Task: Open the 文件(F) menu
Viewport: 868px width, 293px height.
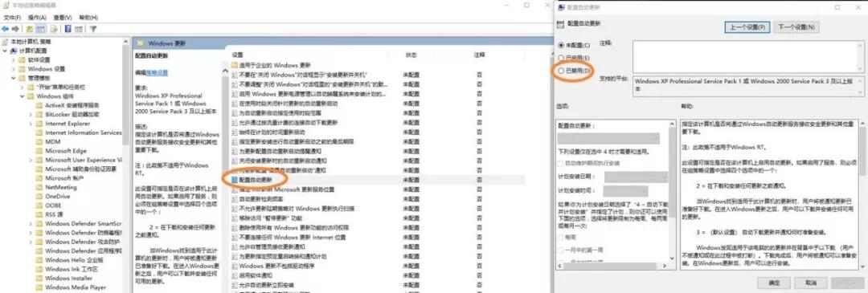Action: tap(11, 18)
